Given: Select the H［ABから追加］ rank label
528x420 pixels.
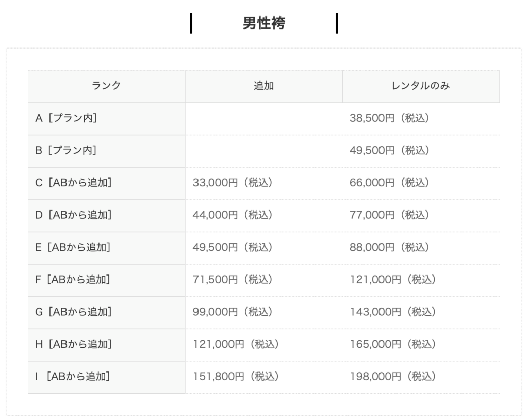Looking at the screenshot, I should tap(73, 344).
